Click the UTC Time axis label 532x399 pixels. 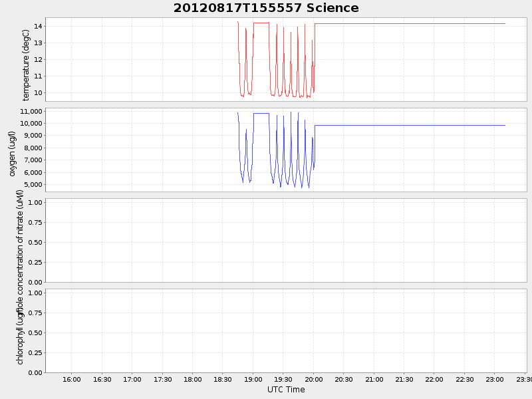(x=286, y=390)
